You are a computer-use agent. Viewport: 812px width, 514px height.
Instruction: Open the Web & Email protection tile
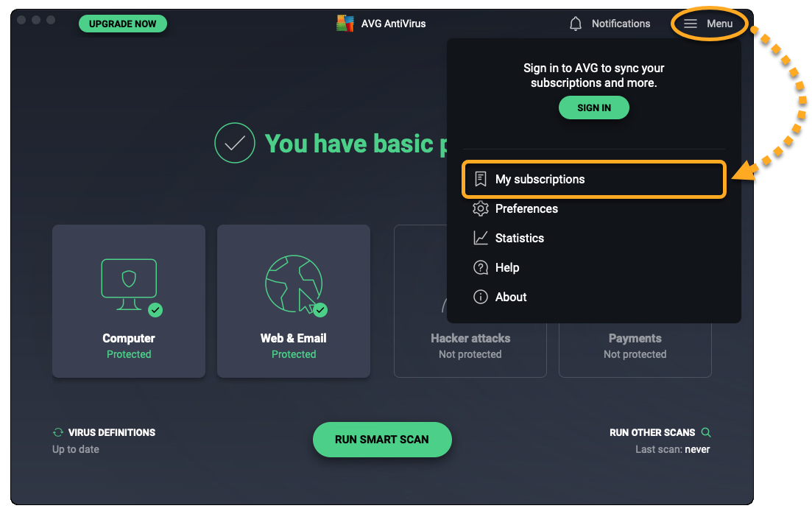pyautogui.click(x=294, y=301)
